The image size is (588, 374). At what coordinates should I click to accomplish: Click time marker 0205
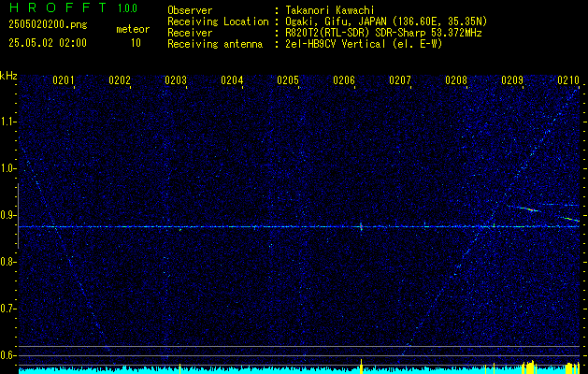coord(288,79)
